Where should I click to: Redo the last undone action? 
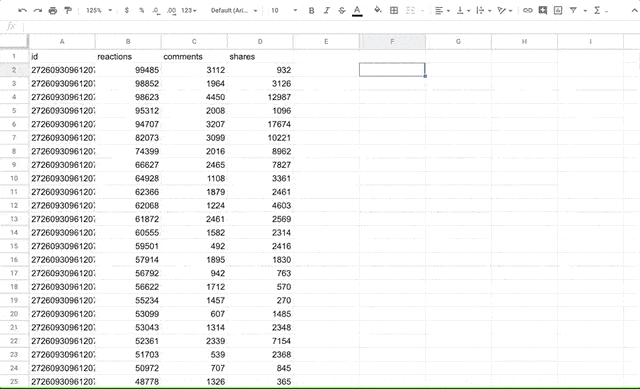pyautogui.click(x=38, y=11)
